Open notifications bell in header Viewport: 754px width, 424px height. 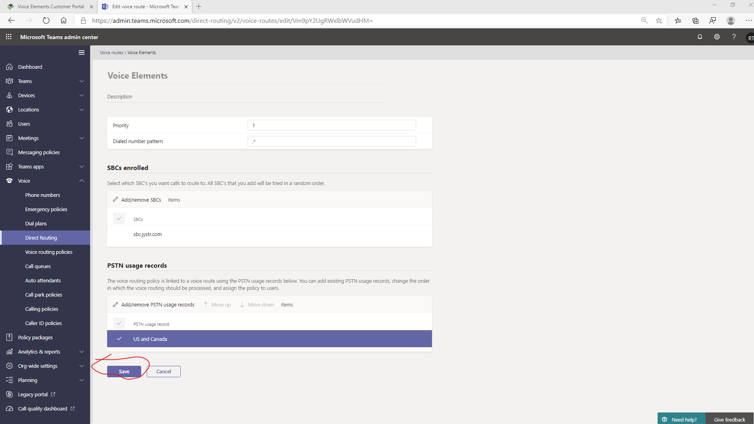700,37
